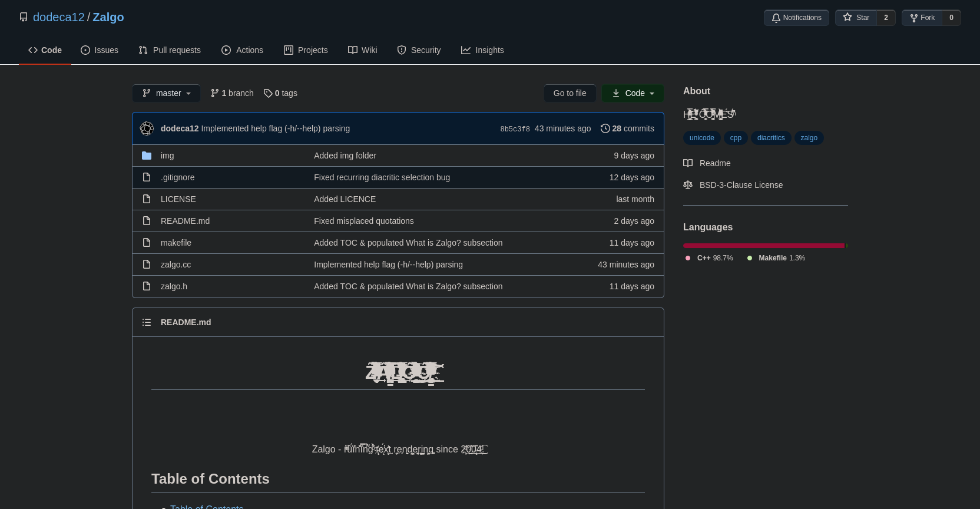Expand the master branch dropdown

click(166, 93)
